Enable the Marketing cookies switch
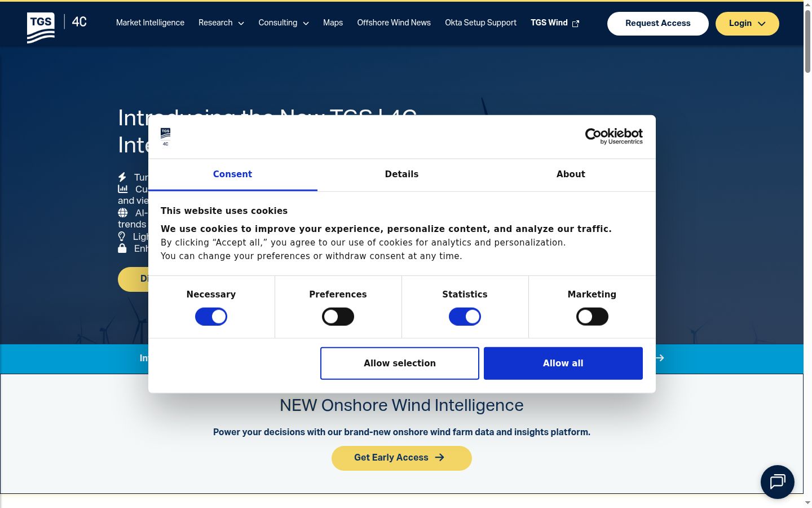 (592, 317)
